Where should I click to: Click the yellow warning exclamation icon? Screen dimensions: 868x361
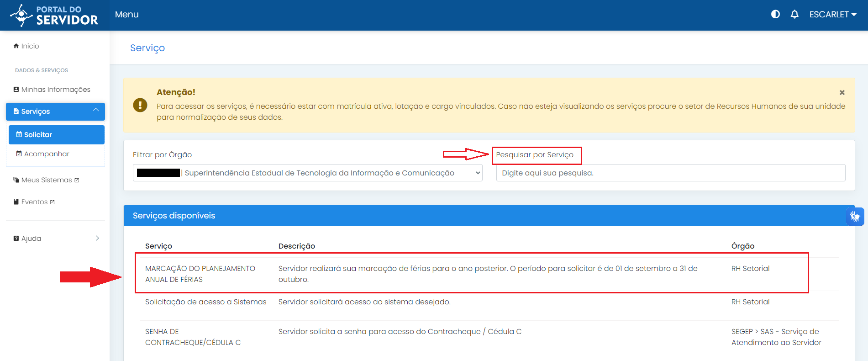(140, 105)
